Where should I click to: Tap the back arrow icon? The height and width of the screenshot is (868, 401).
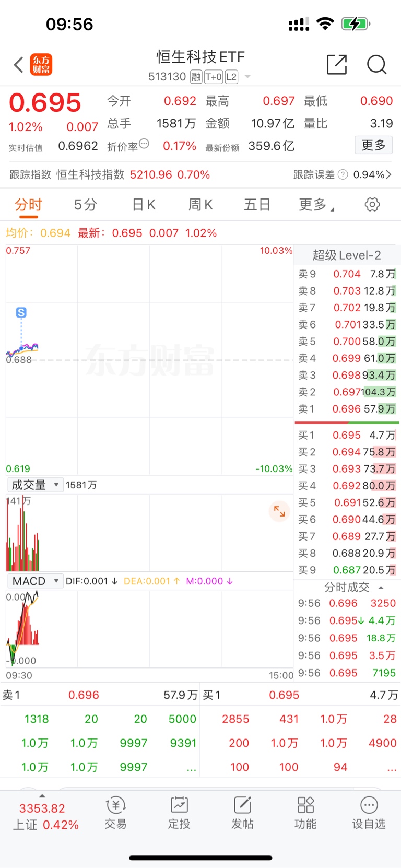19,65
